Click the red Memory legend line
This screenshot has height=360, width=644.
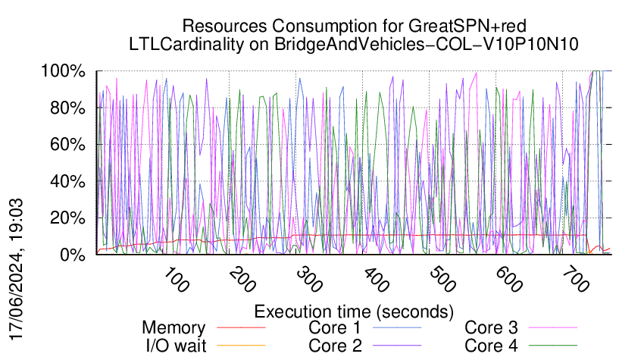[241, 327]
